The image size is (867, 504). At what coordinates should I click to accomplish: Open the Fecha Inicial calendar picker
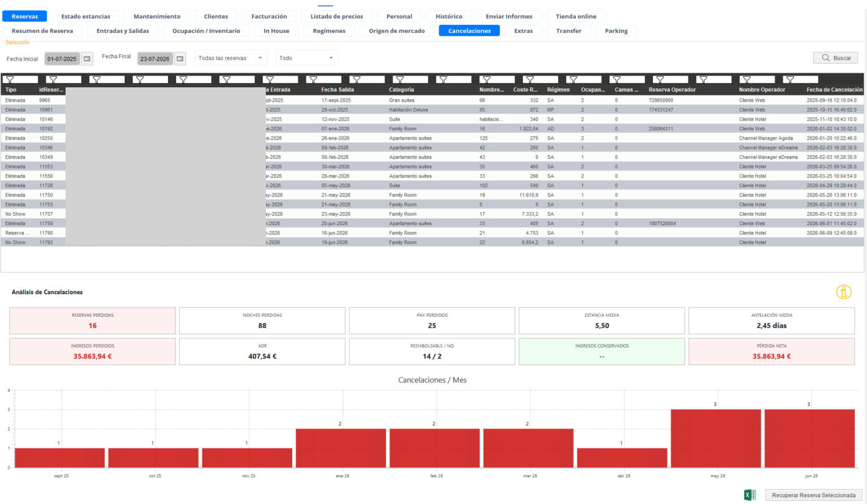tap(87, 59)
